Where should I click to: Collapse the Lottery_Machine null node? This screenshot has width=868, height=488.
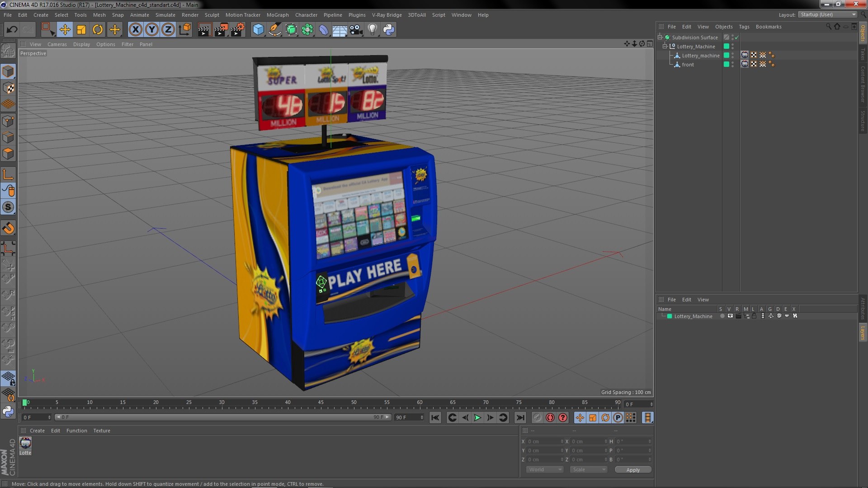pyautogui.click(x=665, y=47)
